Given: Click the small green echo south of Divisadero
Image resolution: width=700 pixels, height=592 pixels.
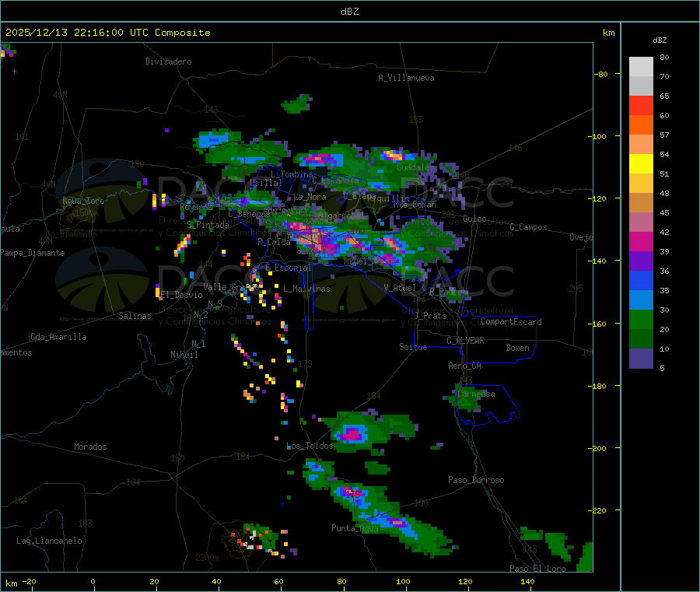Looking at the screenshot, I should click(296, 104).
